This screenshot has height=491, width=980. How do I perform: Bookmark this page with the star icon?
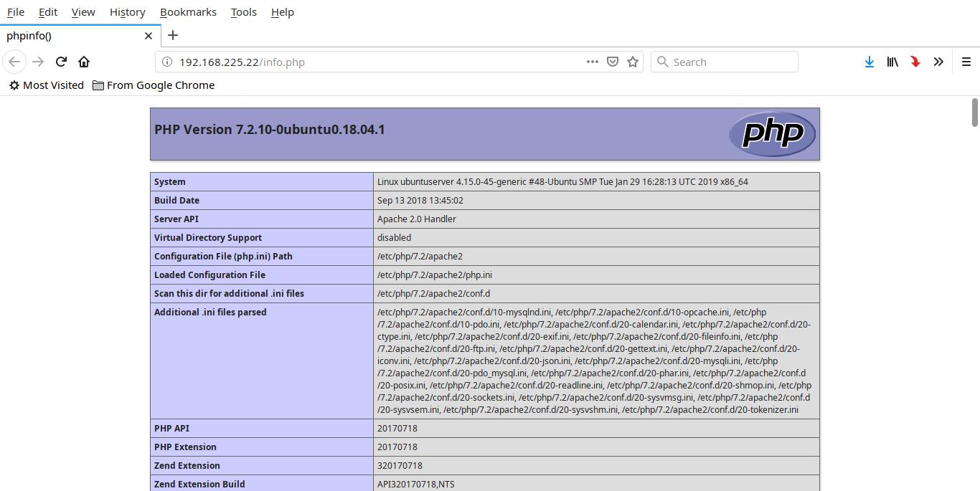(632, 62)
